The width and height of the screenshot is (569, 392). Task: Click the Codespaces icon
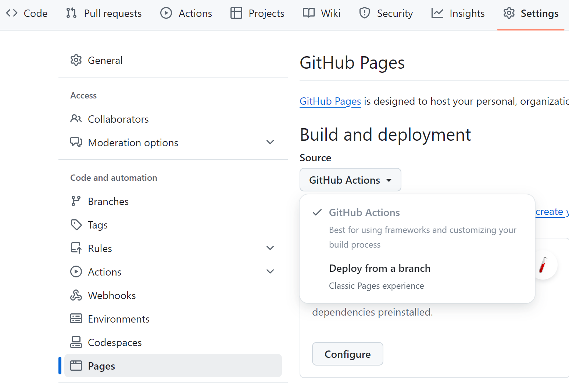click(x=76, y=342)
